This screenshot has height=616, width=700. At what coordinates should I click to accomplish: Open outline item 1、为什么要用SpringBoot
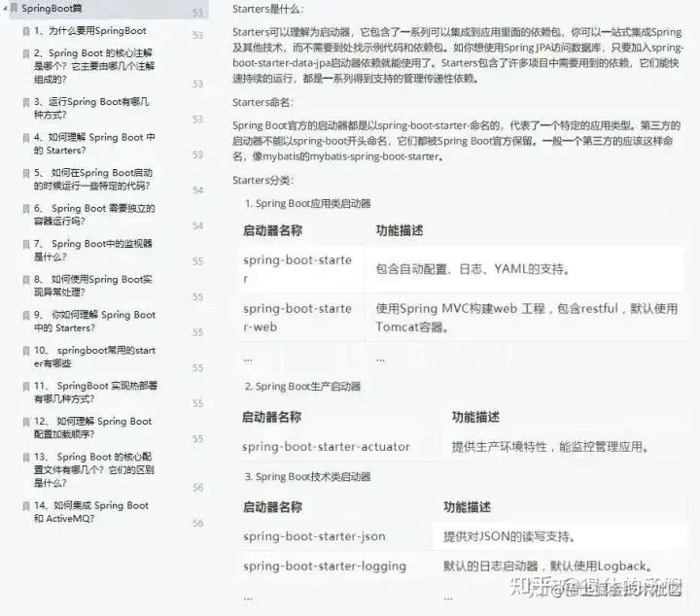(x=90, y=31)
